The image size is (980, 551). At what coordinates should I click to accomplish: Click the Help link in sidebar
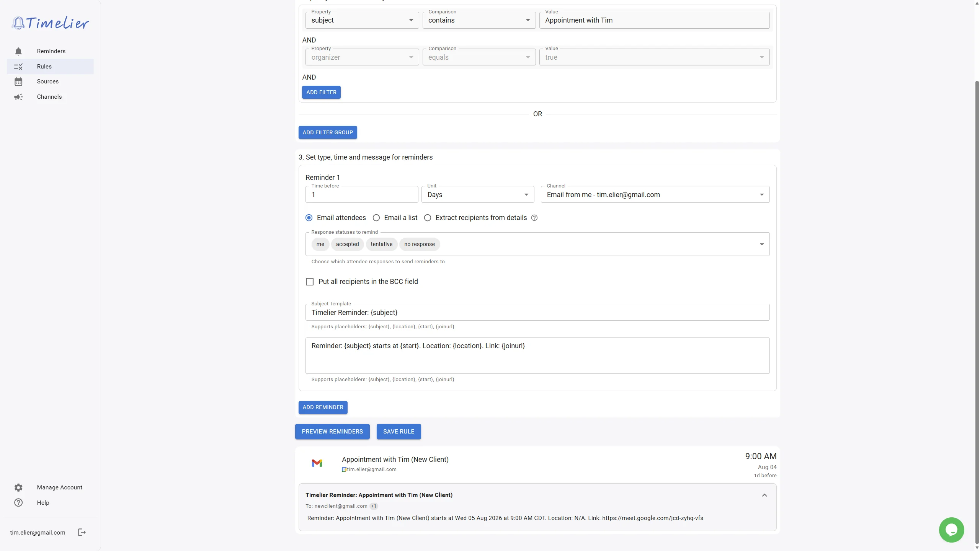point(50,503)
